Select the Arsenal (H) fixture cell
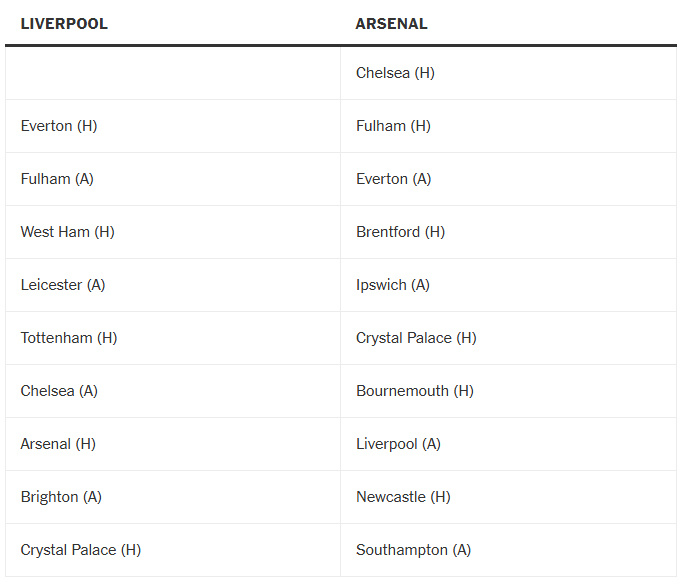 tap(58, 444)
